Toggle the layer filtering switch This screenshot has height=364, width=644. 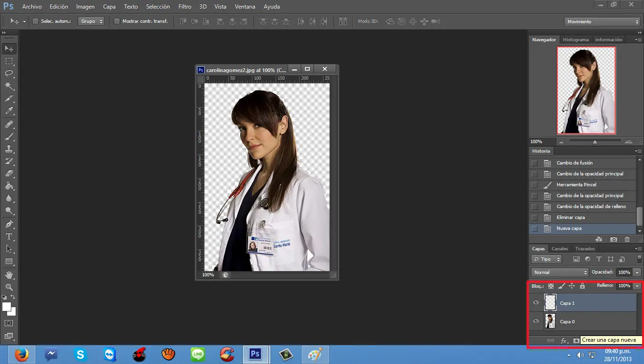tap(639, 259)
